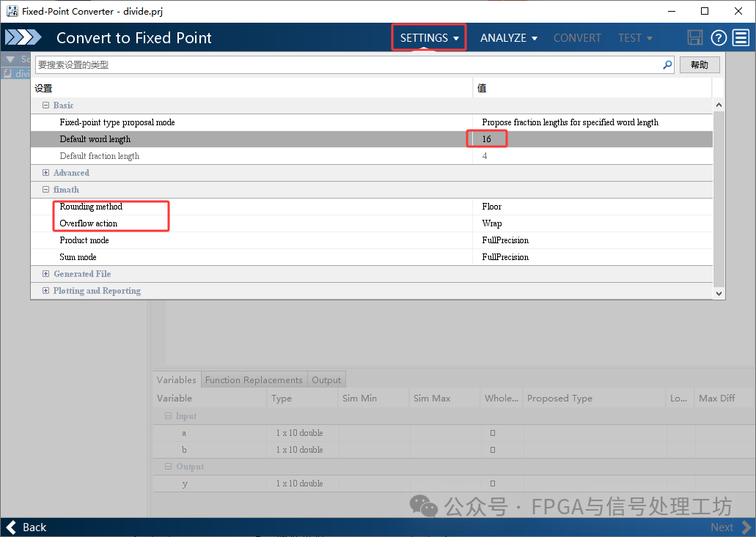Click the 值 column header

pos(592,88)
